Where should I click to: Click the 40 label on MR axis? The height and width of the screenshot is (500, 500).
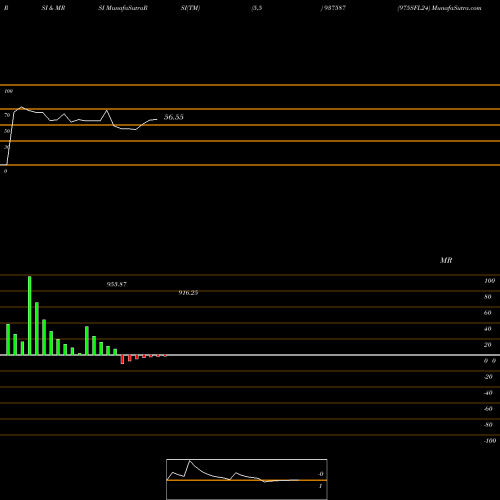[488, 329]
